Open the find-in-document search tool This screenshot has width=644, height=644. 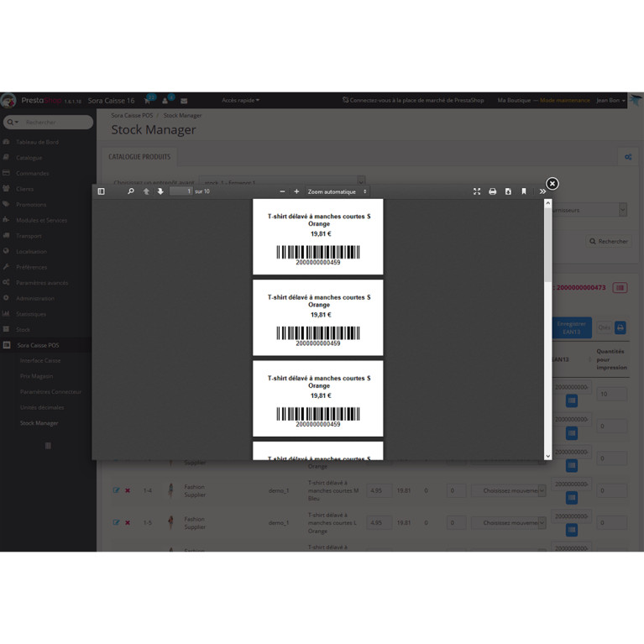[130, 191]
